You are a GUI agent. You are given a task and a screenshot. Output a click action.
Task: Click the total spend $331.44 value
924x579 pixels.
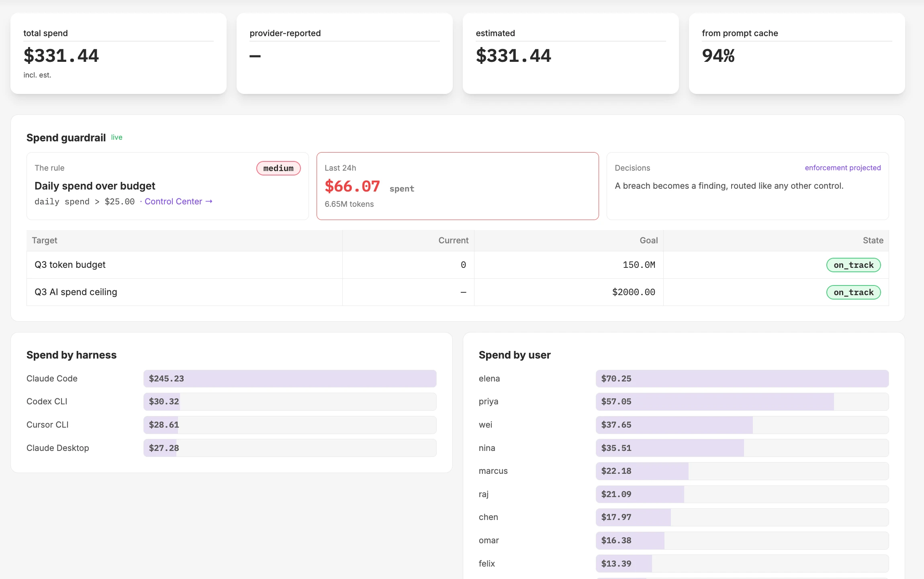[61, 55]
